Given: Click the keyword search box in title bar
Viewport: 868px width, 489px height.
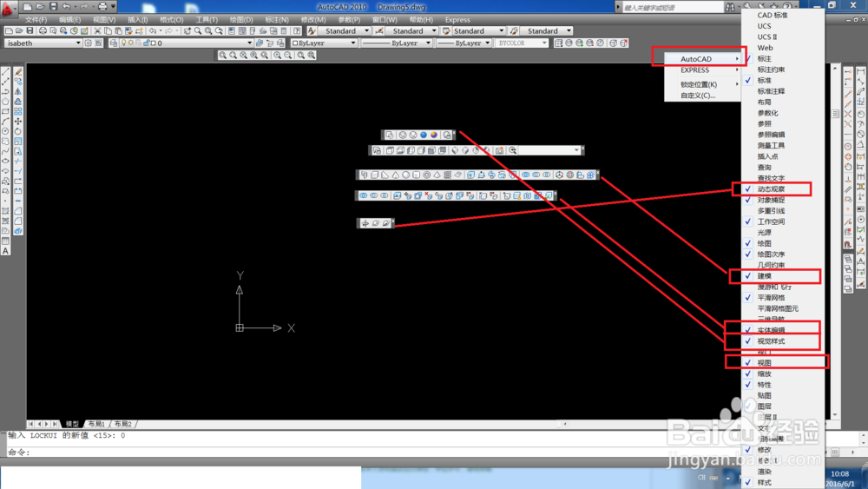Looking at the screenshot, I should click(673, 7).
